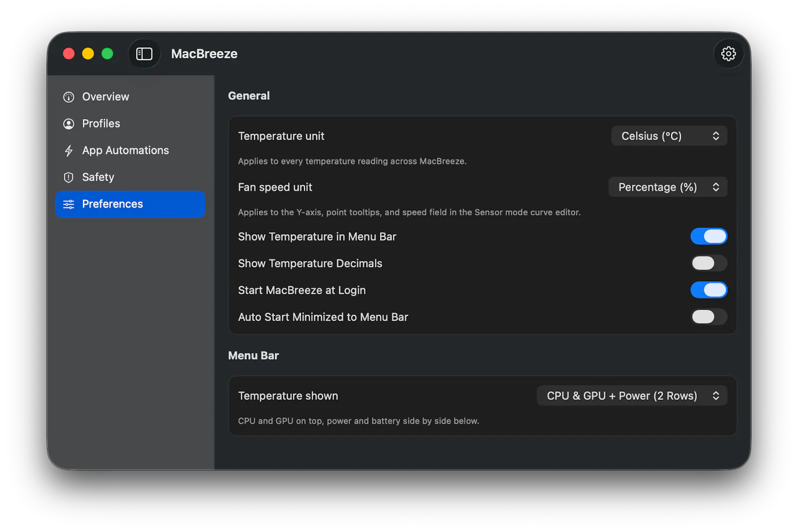Screen dimensions: 798x532
Task: Click the App Automations lightning icon
Action: click(x=69, y=151)
